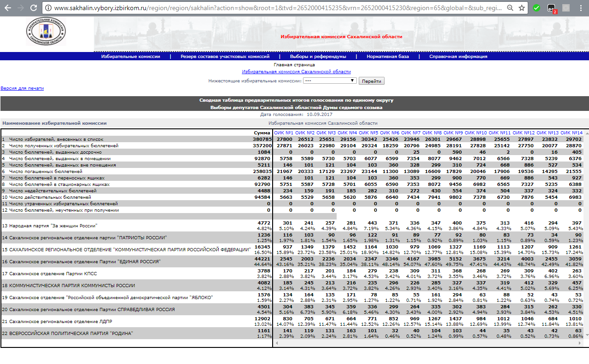Open the 'Справочная информация' menu item

[x=458, y=57]
